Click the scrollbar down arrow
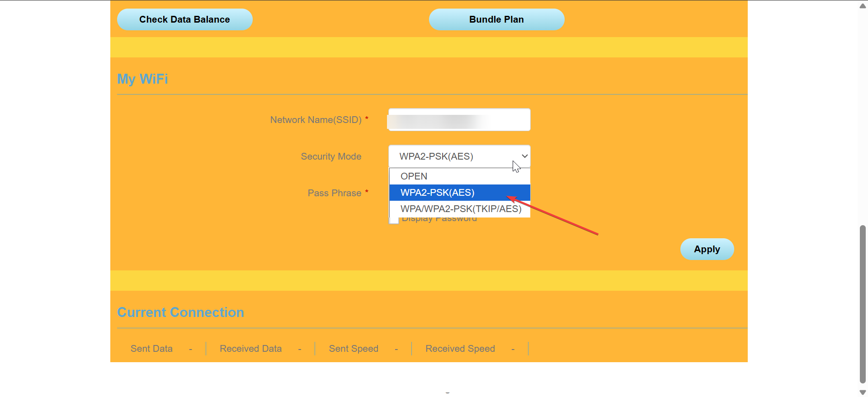 [863, 392]
